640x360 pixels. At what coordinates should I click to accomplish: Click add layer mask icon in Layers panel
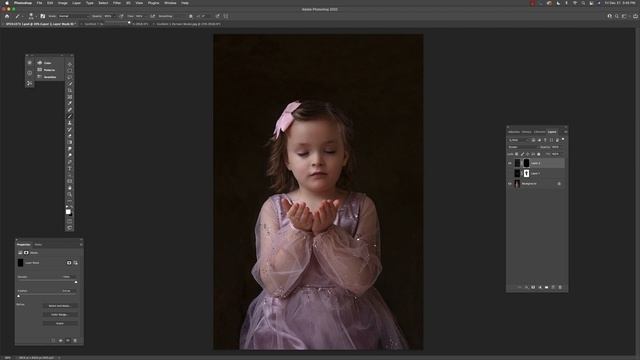tap(533, 287)
